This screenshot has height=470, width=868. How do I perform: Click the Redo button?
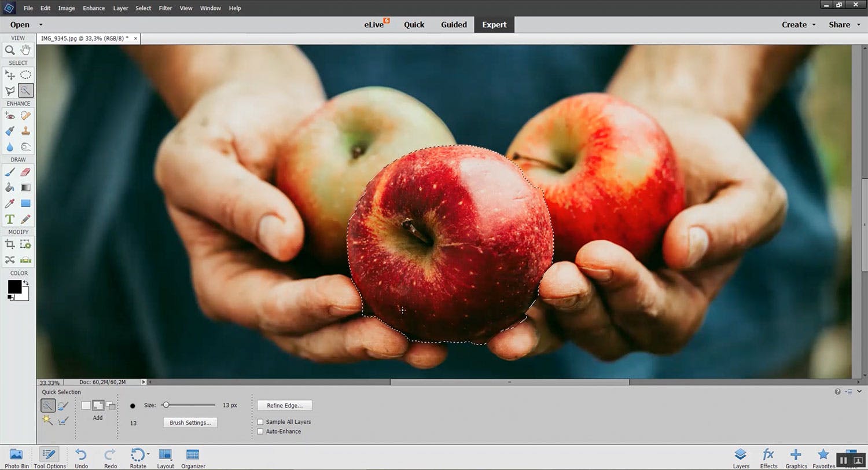coord(111,457)
